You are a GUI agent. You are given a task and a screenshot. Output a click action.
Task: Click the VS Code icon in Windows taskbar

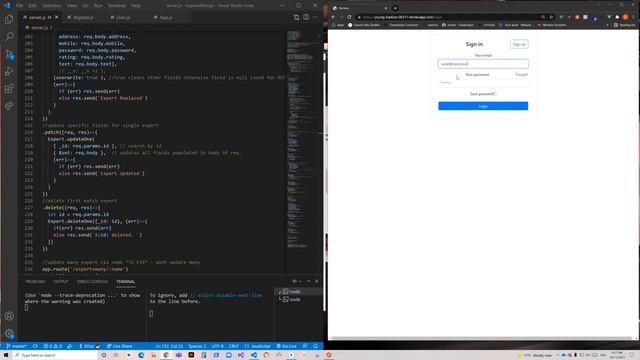(x=254, y=355)
